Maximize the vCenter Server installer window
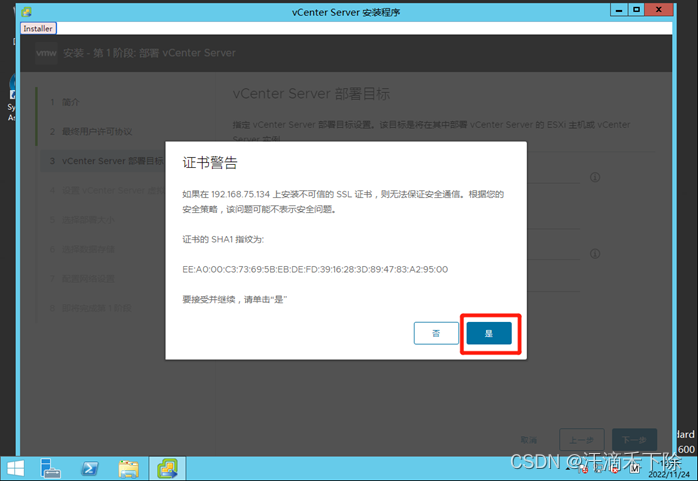Image resolution: width=698 pixels, height=481 pixels. point(637,10)
